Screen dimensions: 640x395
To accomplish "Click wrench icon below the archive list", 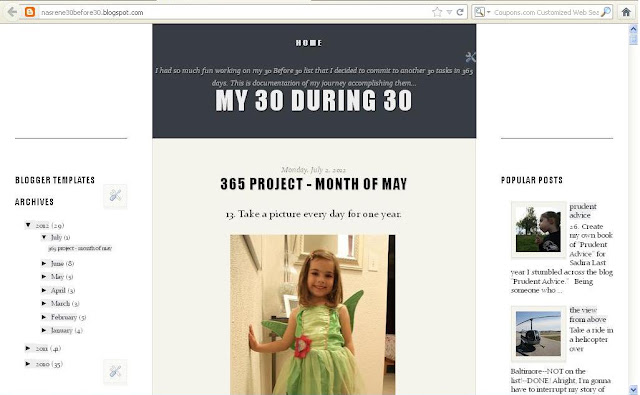I will pos(115,371).
